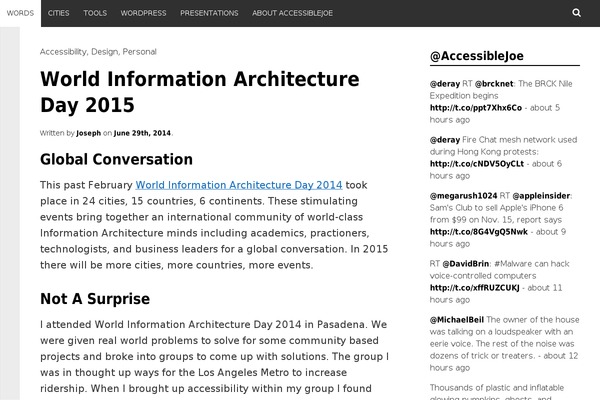The width and height of the screenshot is (600, 400).
Task: Click the Not A Surprise heading
Action: (95, 299)
